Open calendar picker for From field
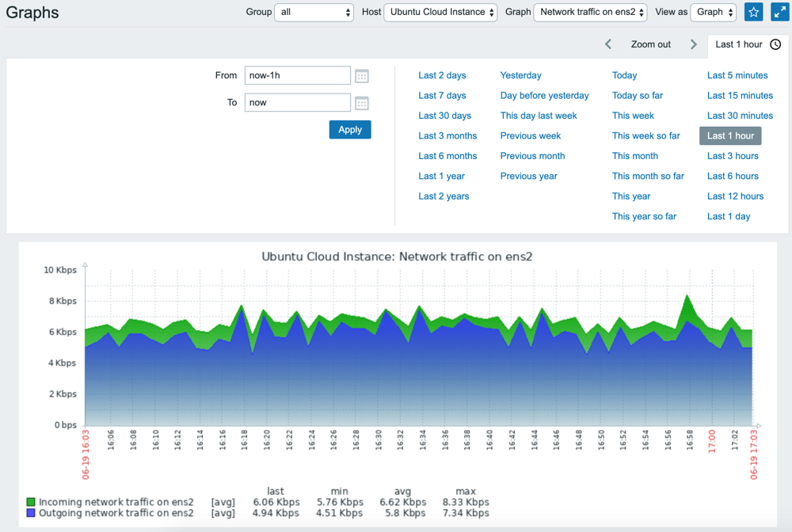The width and height of the screenshot is (792, 532). point(362,76)
